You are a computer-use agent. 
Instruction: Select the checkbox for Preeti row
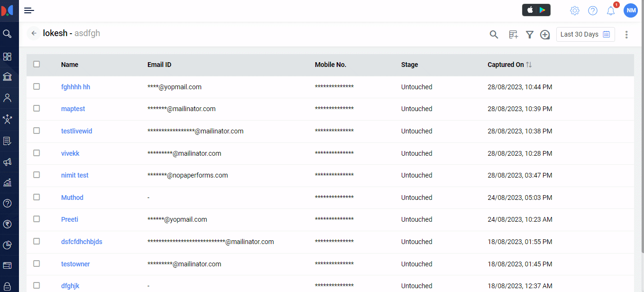[x=37, y=219]
